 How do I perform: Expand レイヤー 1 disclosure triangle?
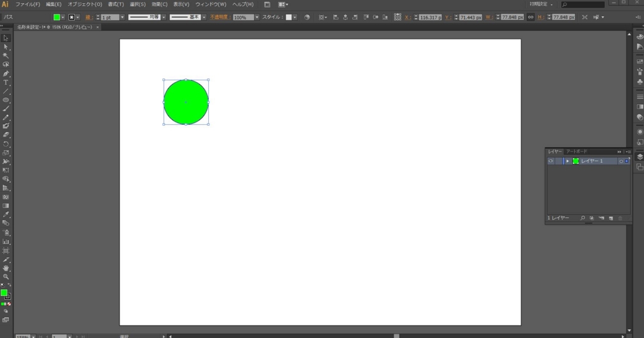coord(568,161)
